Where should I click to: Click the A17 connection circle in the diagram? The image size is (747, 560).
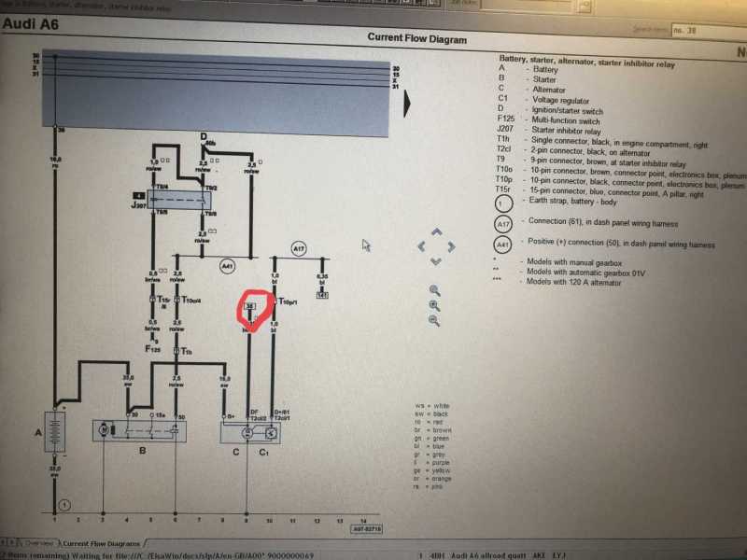(299, 248)
